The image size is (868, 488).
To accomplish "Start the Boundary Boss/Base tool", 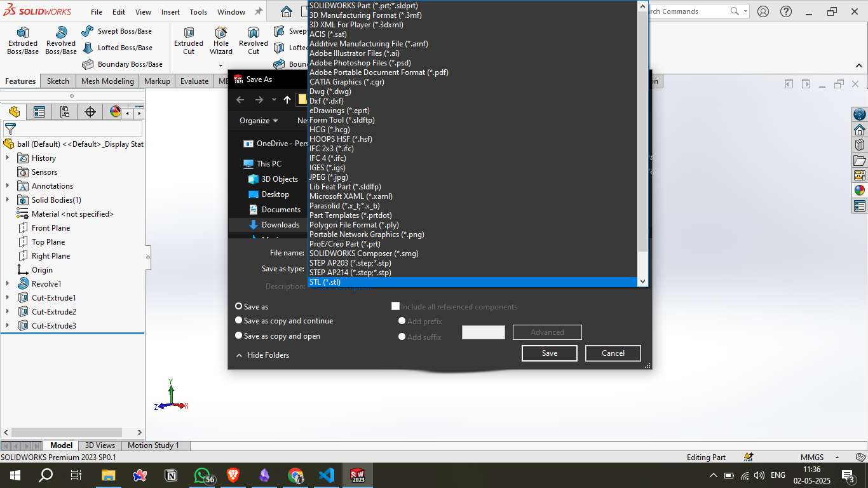I will tap(122, 64).
